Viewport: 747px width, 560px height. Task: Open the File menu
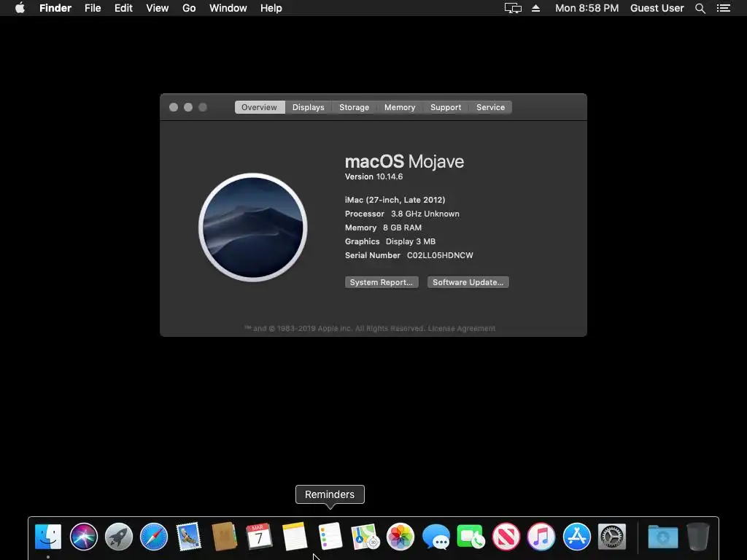[93, 8]
